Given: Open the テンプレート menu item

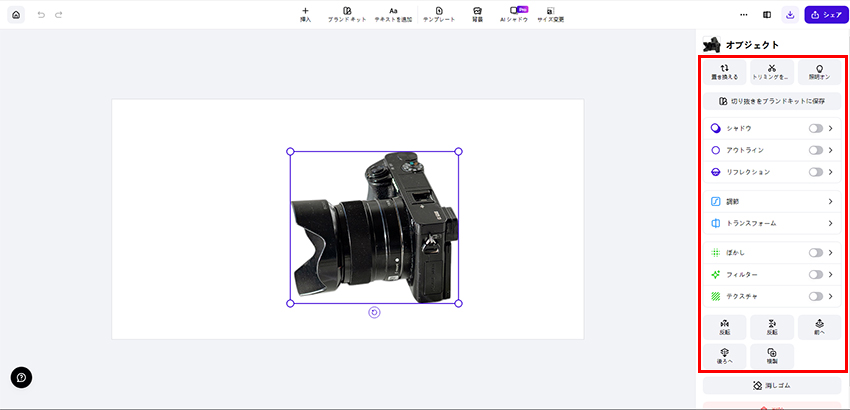Looking at the screenshot, I should point(438,14).
